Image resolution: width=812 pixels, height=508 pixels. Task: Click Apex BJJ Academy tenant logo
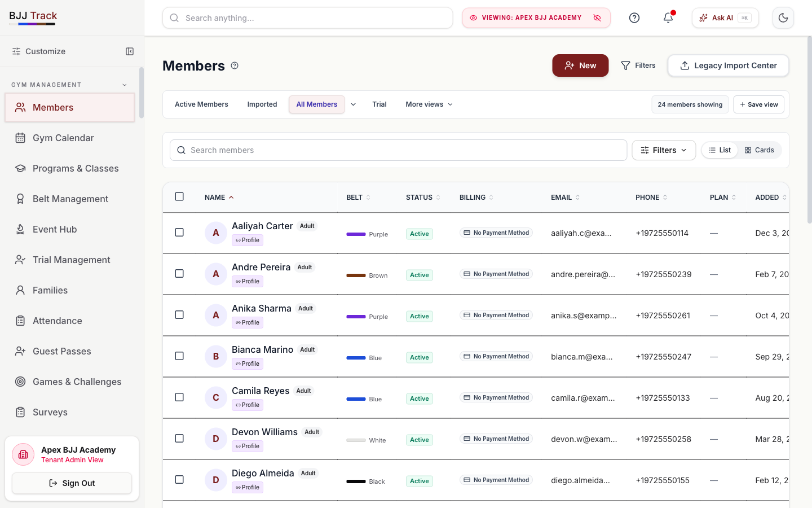[x=23, y=454]
